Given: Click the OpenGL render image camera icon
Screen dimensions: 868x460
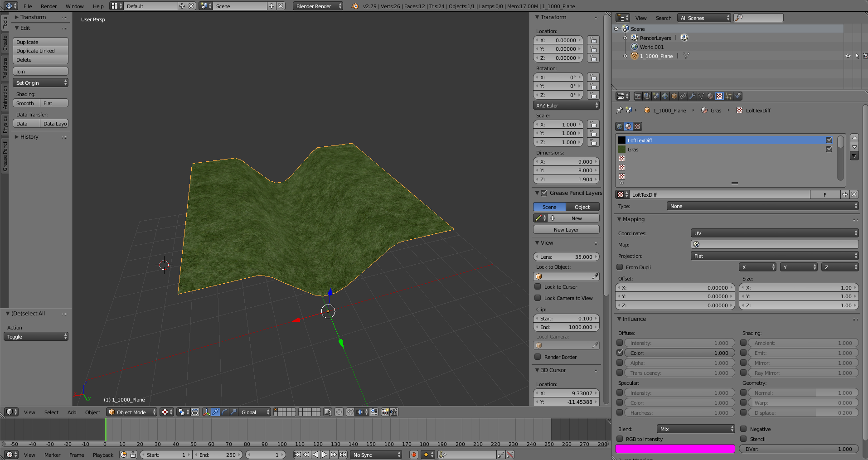Looking at the screenshot, I should point(385,412).
